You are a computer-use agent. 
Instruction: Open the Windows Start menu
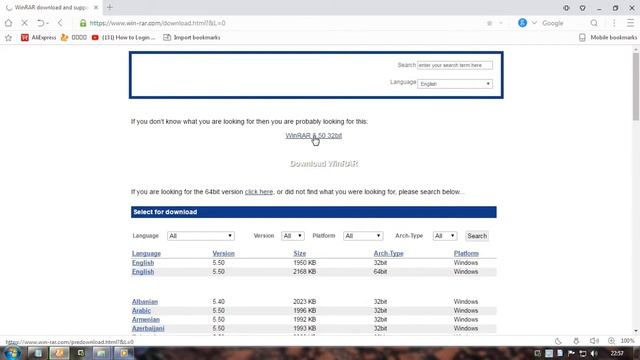pos(12,353)
